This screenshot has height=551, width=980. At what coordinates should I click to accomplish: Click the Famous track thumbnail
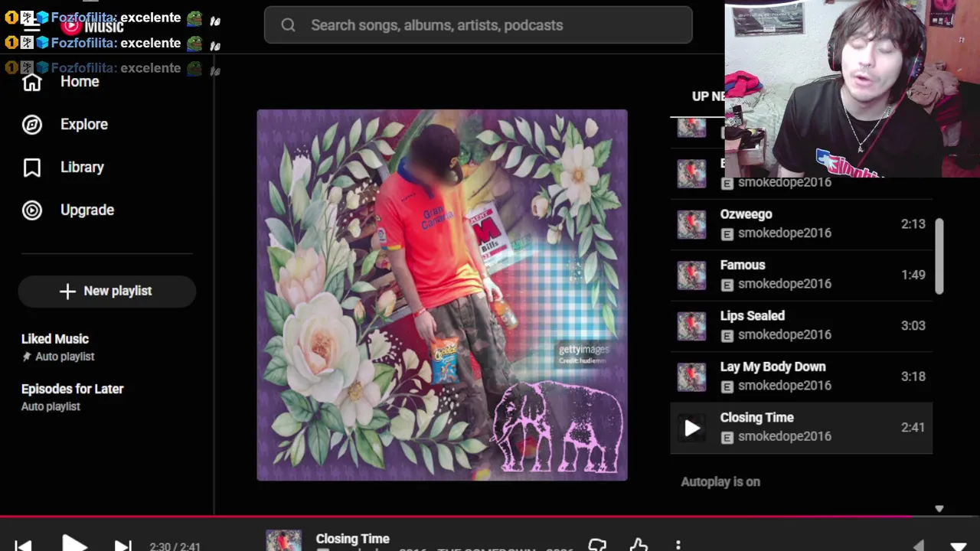click(691, 275)
